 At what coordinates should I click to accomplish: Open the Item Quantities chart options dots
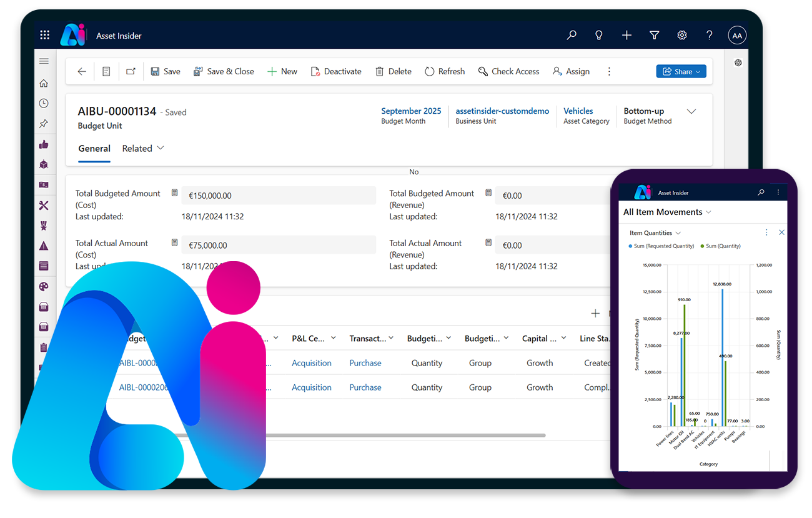click(x=766, y=232)
